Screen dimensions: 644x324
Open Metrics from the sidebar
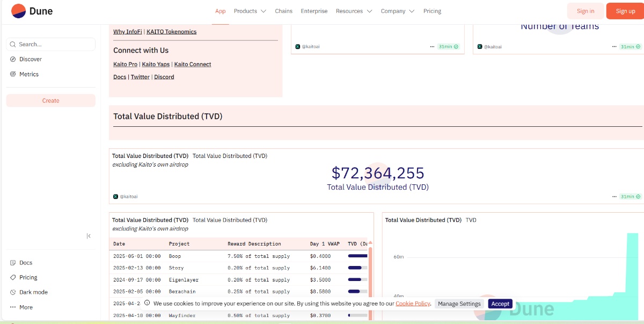coord(29,74)
